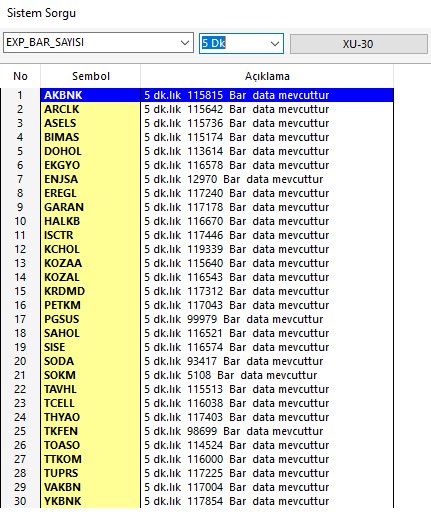Click the description with 113614 bars
The height and width of the screenshot is (526, 431).
236,151
